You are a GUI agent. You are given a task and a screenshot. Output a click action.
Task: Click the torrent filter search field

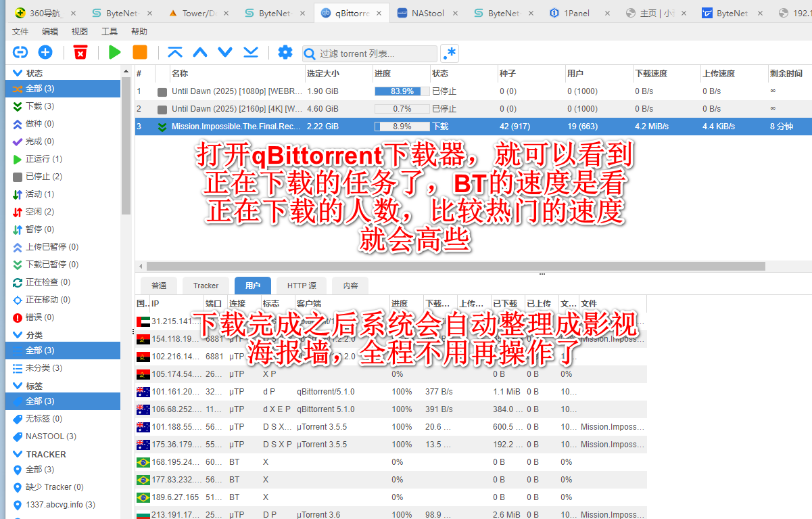[376, 54]
